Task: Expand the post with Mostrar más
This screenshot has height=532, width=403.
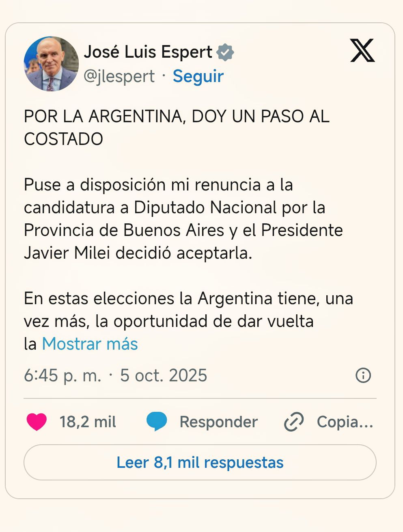Action: pos(90,344)
